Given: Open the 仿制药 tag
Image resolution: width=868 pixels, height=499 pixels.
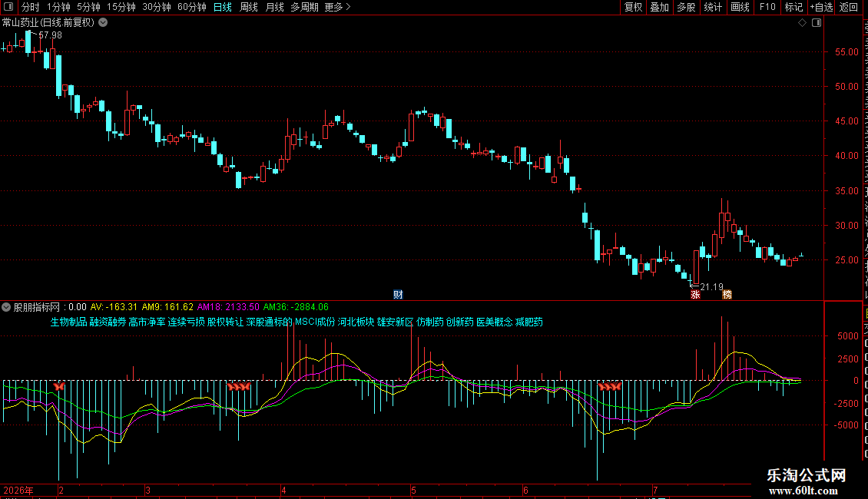Looking at the screenshot, I should click(x=430, y=322).
